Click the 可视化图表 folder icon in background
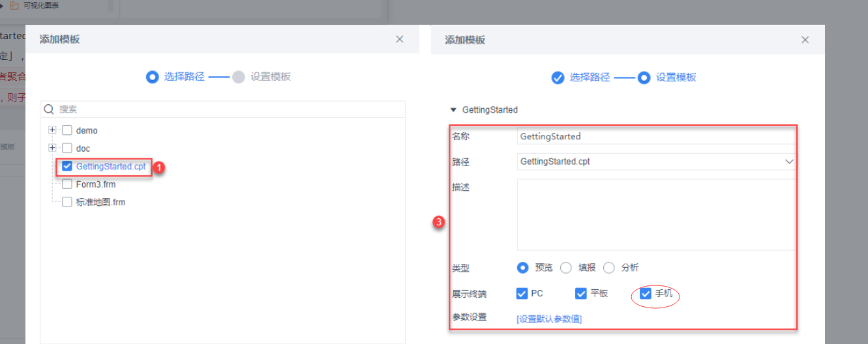868x344 pixels. 14,5
